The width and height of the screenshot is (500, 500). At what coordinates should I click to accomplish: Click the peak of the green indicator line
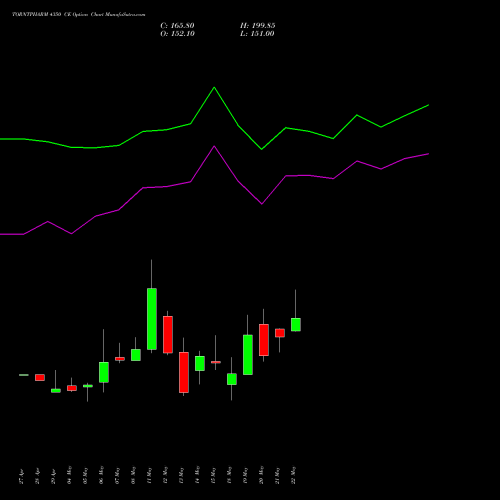pyautogui.click(x=214, y=88)
